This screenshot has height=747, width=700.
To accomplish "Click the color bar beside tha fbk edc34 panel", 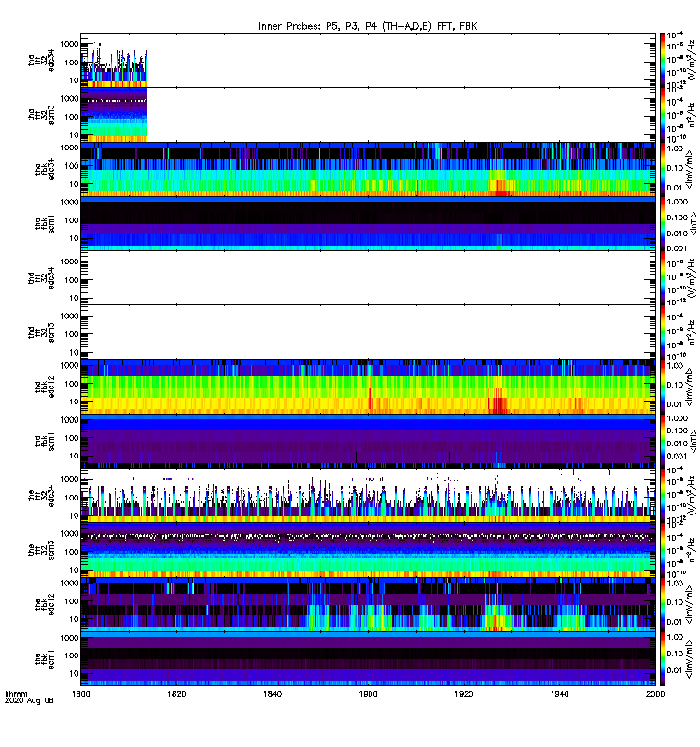I will pyautogui.click(x=662, y=169).
